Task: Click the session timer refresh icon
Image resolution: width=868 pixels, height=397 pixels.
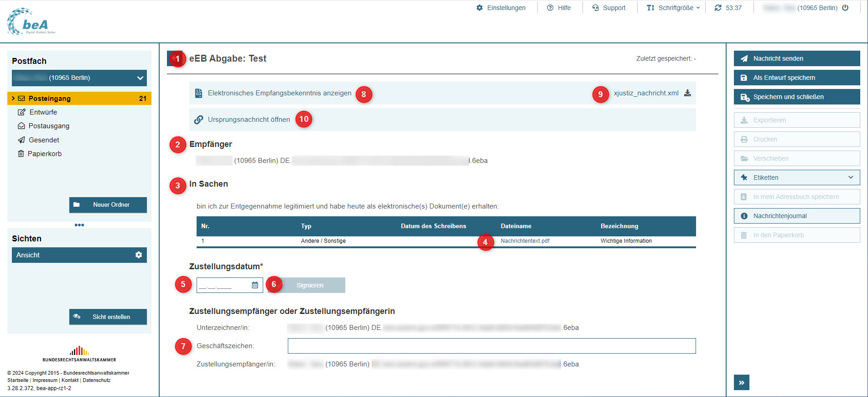Action: click(x=718, y=8)
